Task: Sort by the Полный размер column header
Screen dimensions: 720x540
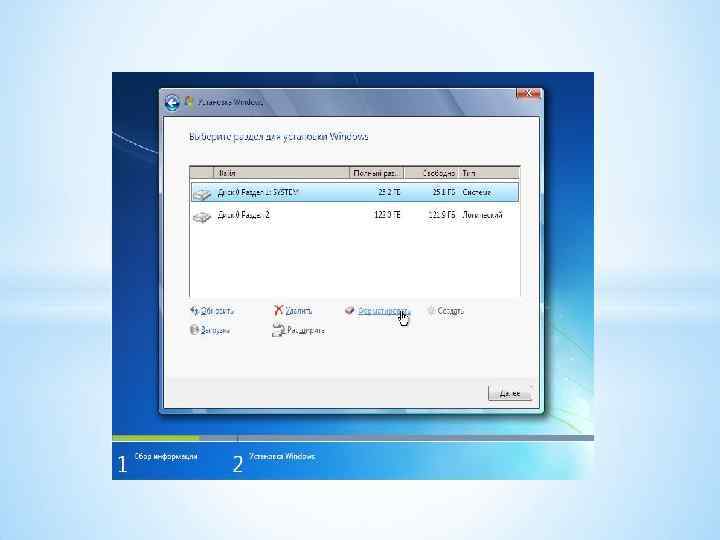Action: (x=376, y=173)
